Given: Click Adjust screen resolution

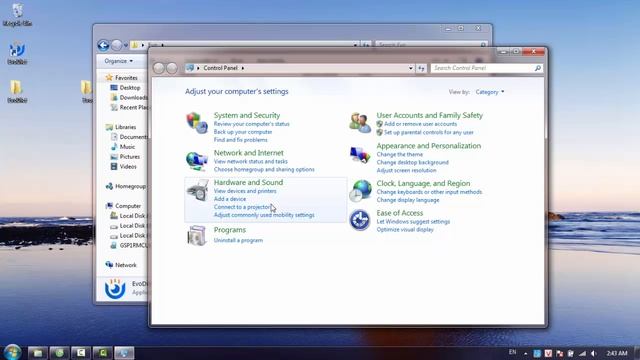Looking at the screenshot, I should 407,171.
